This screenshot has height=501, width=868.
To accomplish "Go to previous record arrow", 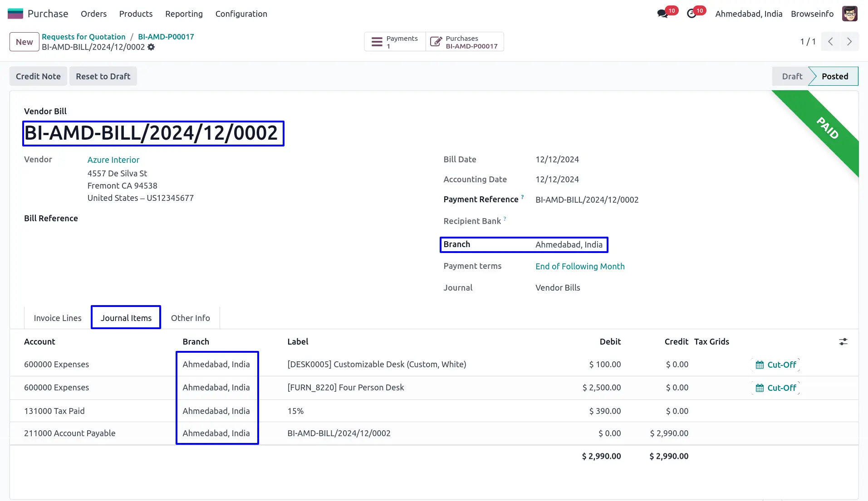I will 830,42.
